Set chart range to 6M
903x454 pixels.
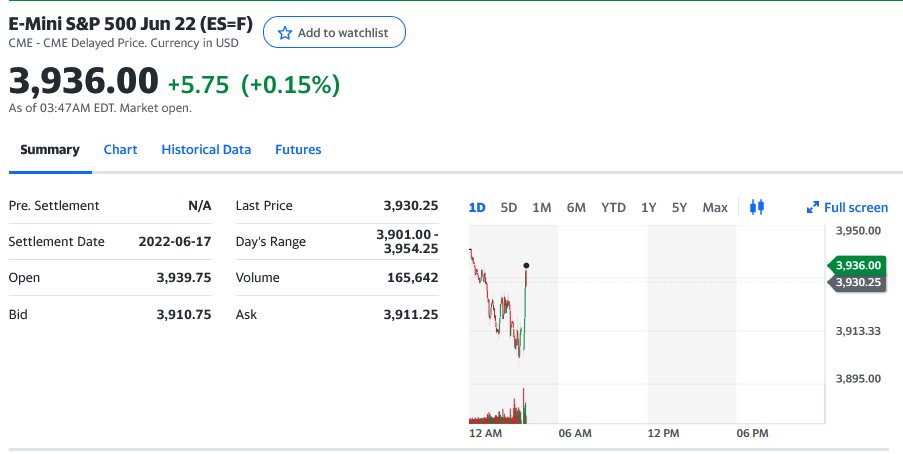[576, 207]
